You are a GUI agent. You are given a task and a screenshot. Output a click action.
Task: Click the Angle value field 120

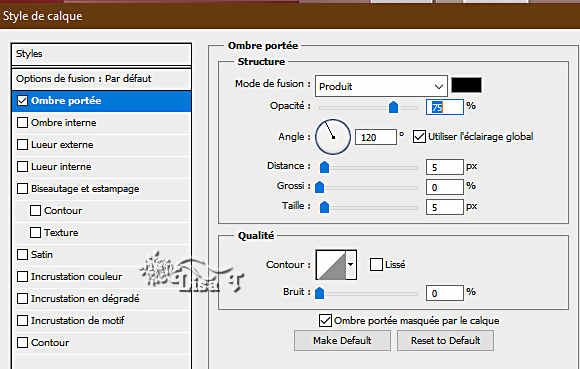[x=376, y=137]
